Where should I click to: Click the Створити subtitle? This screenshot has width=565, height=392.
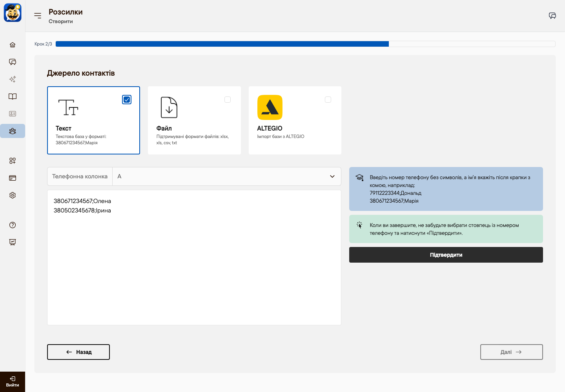click(x=61, y=22)
